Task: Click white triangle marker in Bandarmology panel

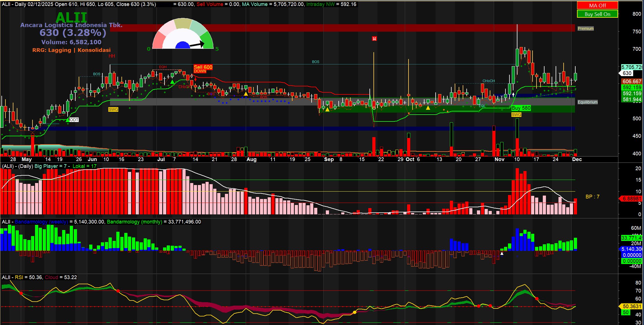Action: [502, 253]
